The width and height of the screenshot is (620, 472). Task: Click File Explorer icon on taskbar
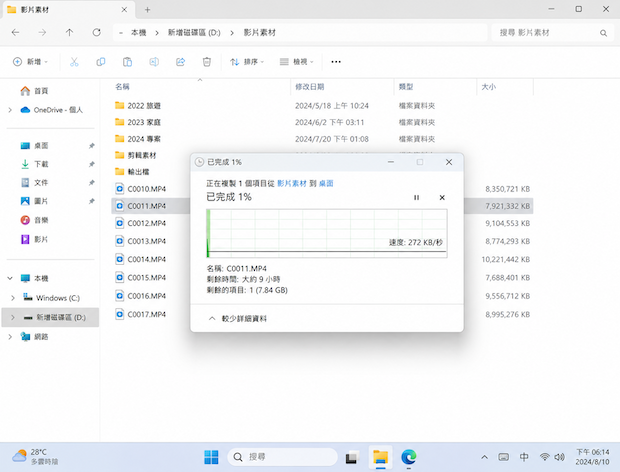click(380, 457)
